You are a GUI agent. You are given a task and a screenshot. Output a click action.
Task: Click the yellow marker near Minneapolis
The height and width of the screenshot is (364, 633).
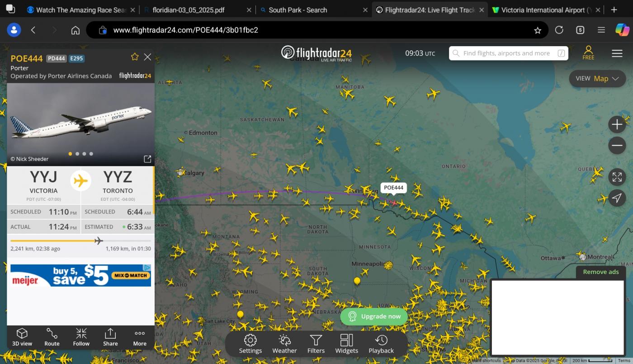coord(357,281)
